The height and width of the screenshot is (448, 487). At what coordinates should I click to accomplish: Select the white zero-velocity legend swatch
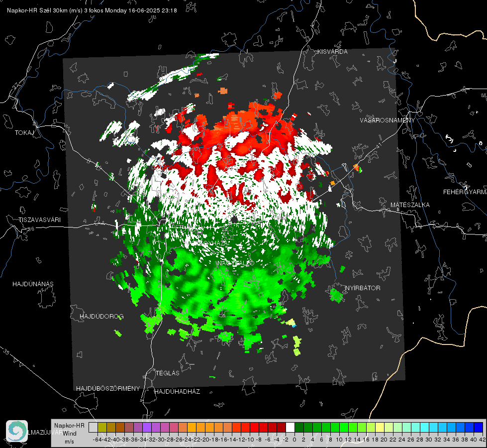pos(290,427)
